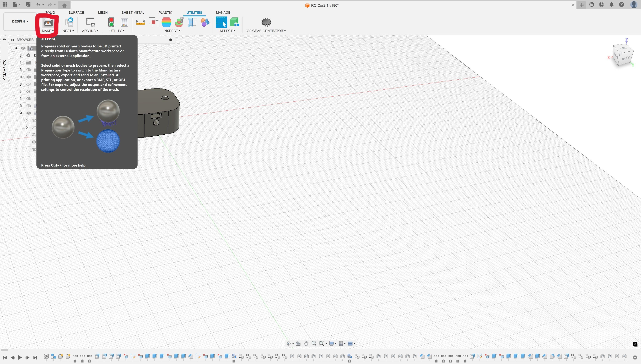Click the Browser panel minus button

[x=171, y=40]
